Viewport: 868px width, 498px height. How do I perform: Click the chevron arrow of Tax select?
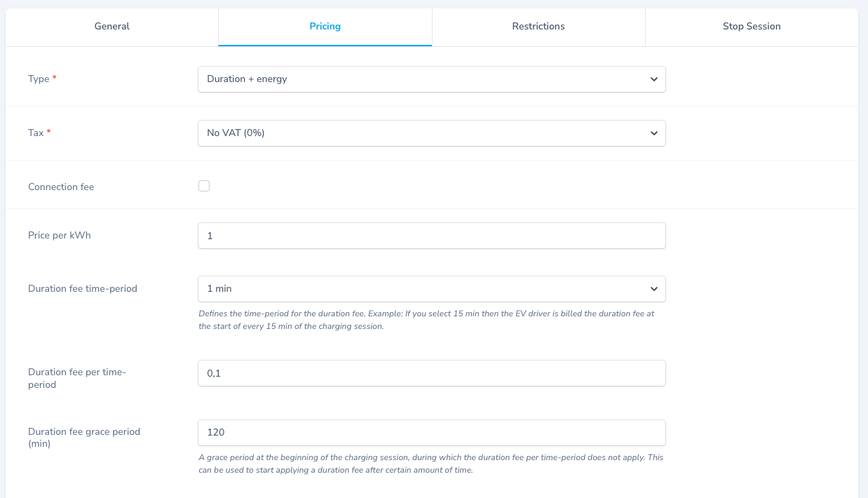[x=653, y=133]
